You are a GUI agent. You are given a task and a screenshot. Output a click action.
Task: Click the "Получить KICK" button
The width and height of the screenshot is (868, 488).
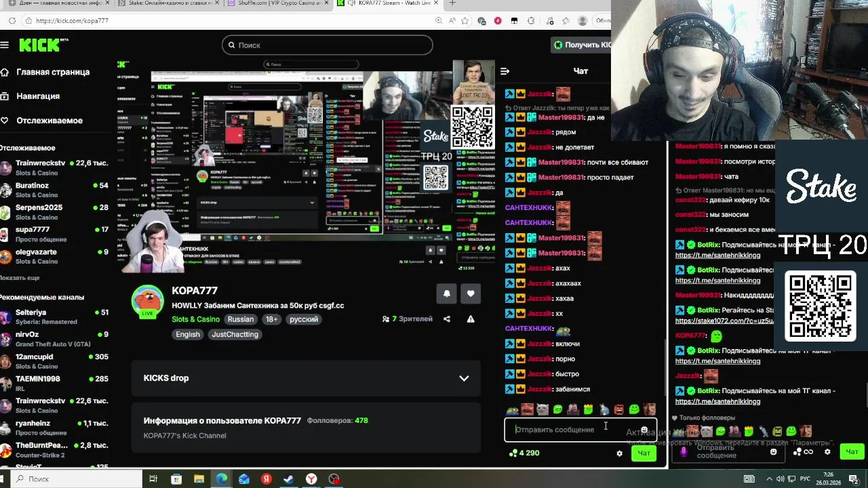click(x=582, y=45)
